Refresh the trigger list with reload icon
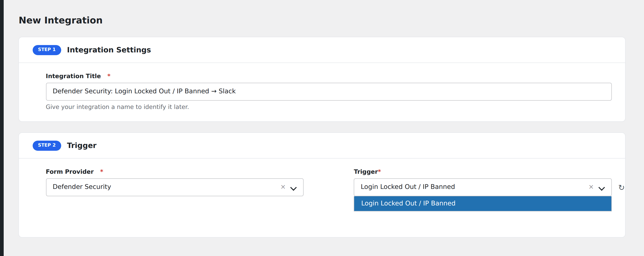644x256 pixels. [621, 187]
